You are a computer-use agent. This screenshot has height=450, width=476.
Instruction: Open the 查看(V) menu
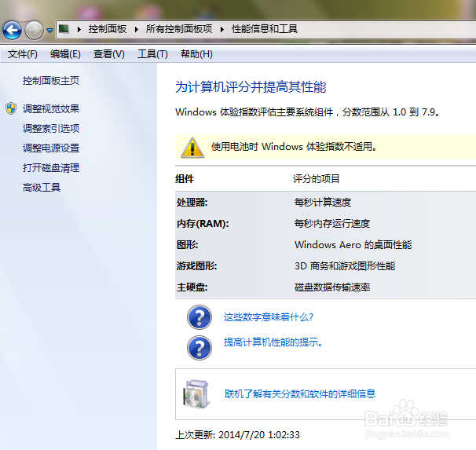(x=108, y=54)
